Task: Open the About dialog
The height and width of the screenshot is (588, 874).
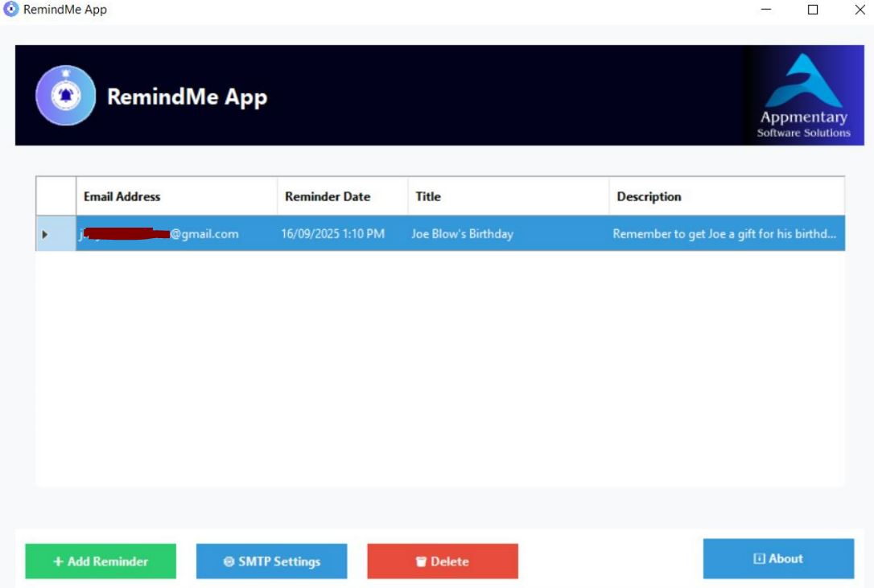Action: 778,558
